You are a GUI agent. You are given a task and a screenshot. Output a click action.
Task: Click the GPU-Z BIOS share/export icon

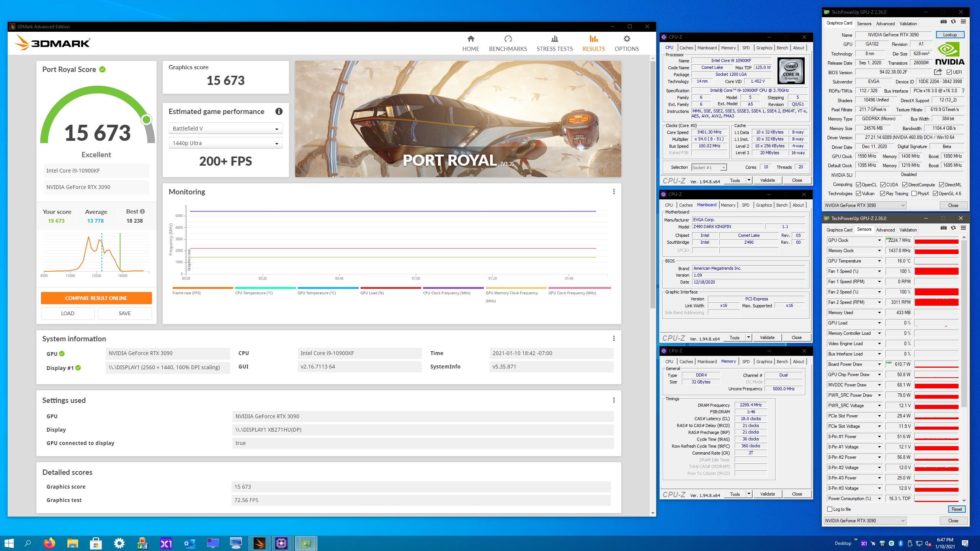point(938,72)
